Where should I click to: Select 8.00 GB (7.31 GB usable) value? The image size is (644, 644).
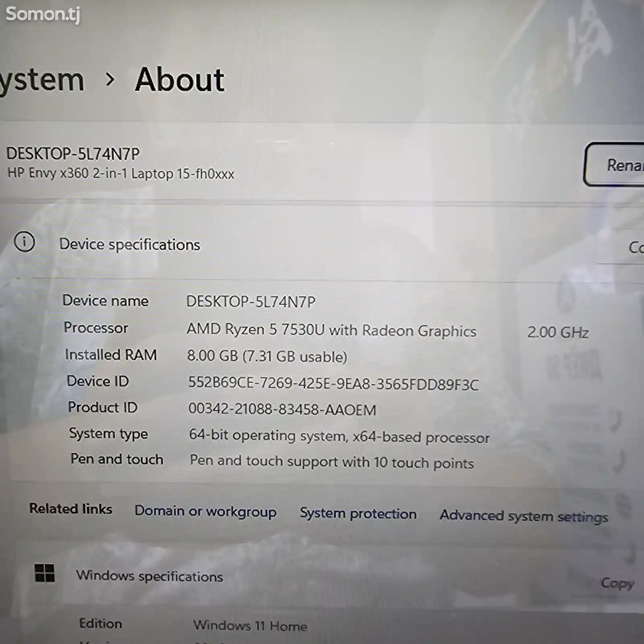click(267, 356)
